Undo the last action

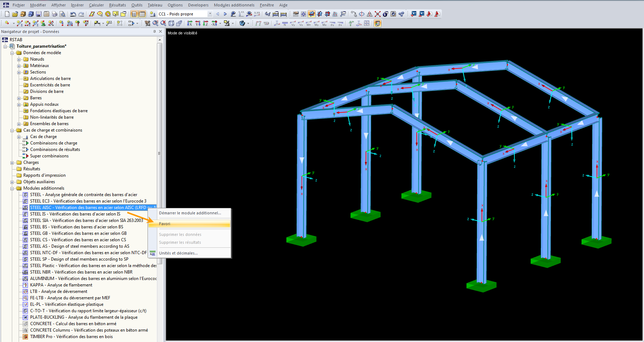pos(73,14)
